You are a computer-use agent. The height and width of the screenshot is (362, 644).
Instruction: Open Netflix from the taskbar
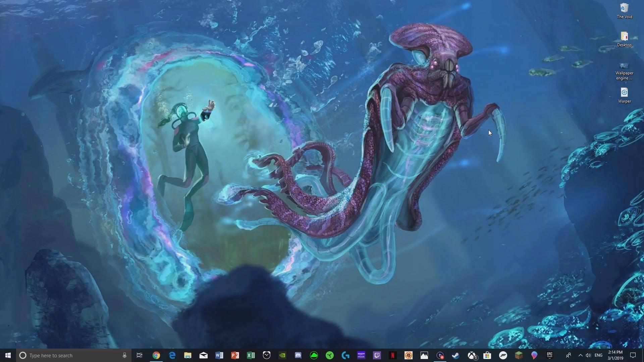393,355
